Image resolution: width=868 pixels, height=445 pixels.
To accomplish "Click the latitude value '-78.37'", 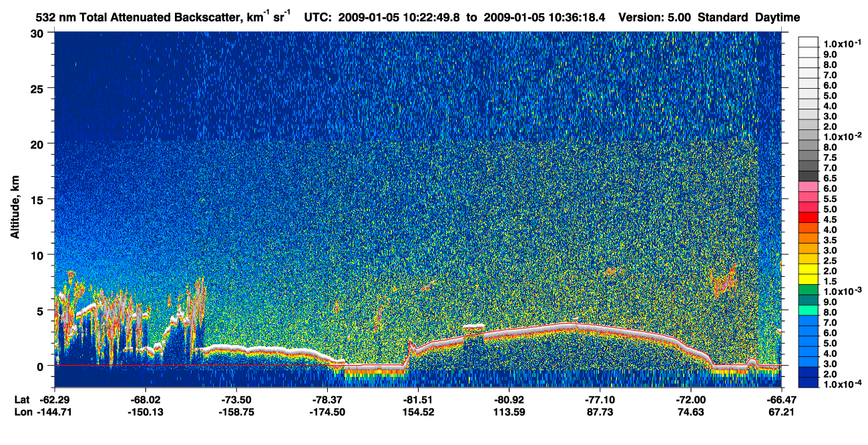I will point(327,400).
